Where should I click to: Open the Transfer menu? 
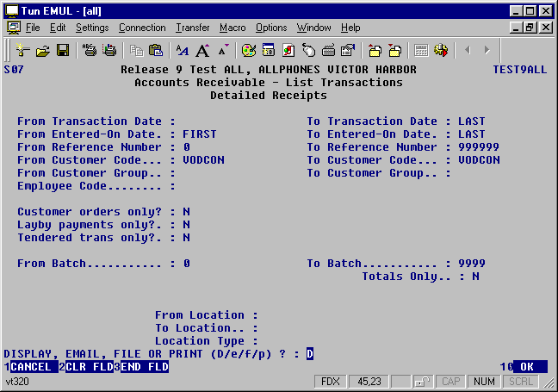pyautogui.click(x=192, y=28)
